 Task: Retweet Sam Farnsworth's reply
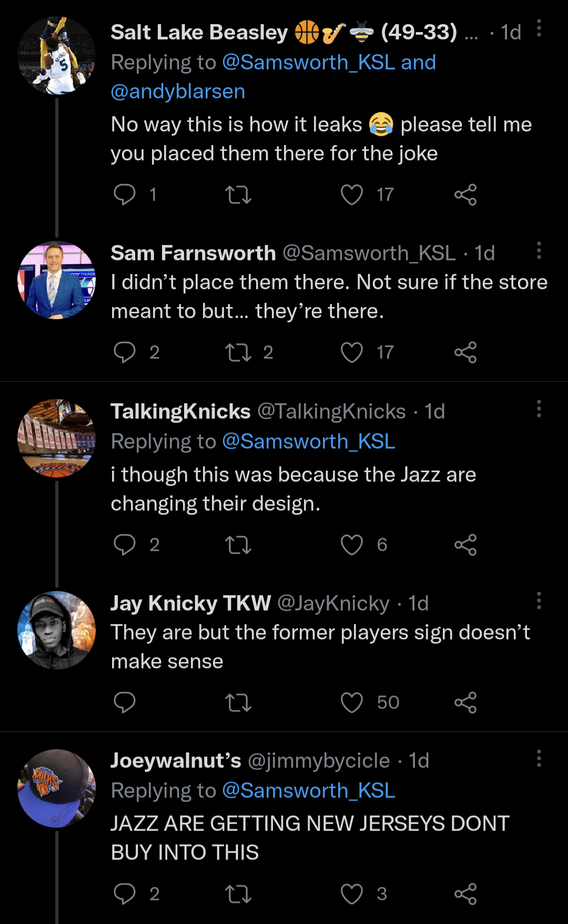pos(238,352)
